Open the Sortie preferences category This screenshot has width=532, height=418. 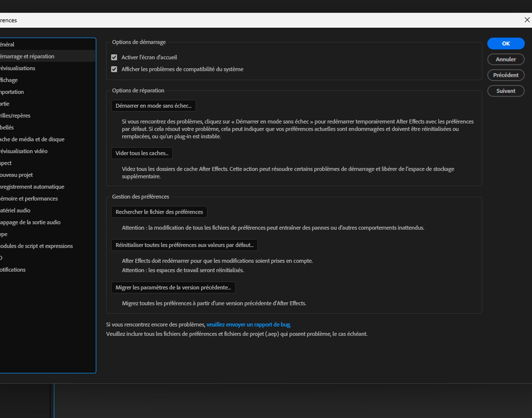[x=47, y=104]
